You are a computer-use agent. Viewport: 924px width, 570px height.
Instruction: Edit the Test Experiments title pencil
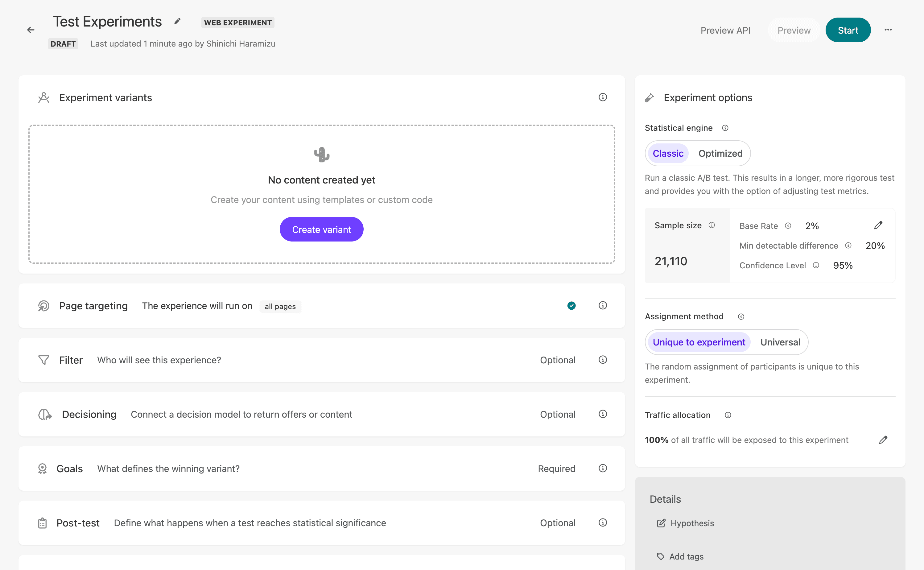click(177, 22)
